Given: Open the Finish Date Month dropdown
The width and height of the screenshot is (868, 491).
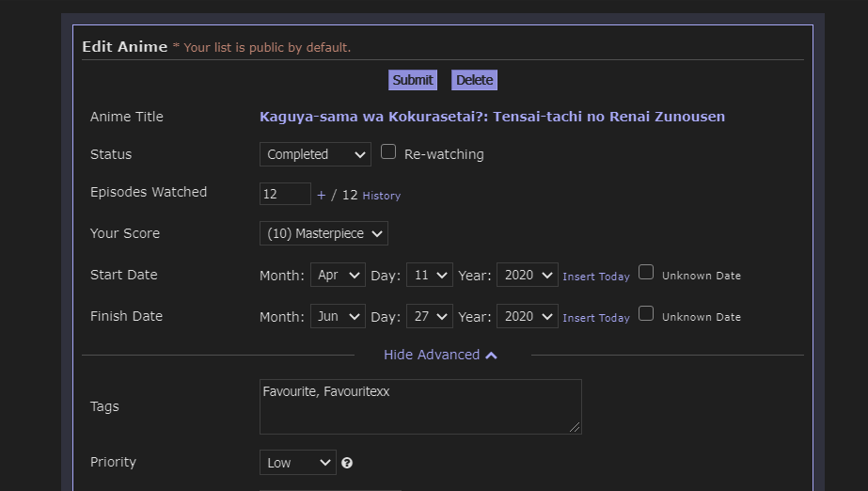Looking at the screenshot, I should pos(338,316).
